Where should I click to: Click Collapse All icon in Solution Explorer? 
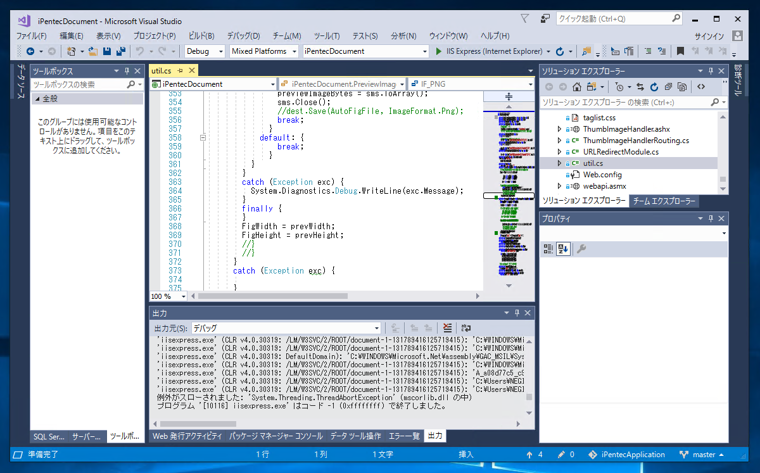(668, 87)
